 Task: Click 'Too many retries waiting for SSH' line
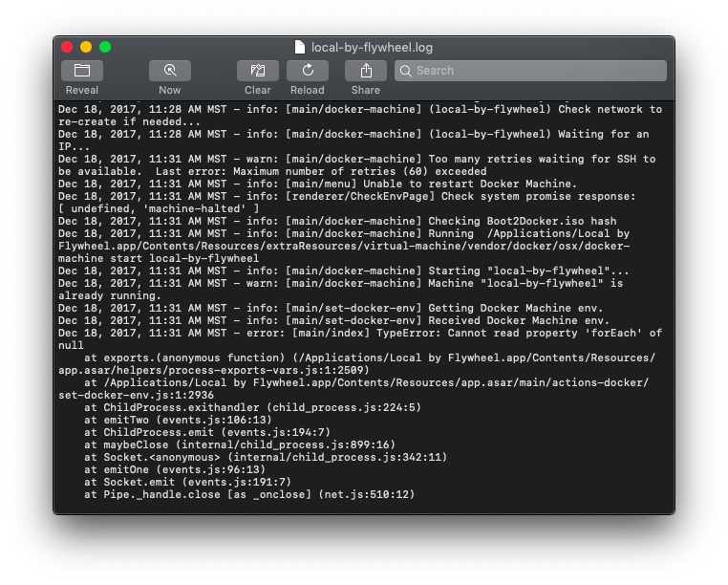click(357, 159)
